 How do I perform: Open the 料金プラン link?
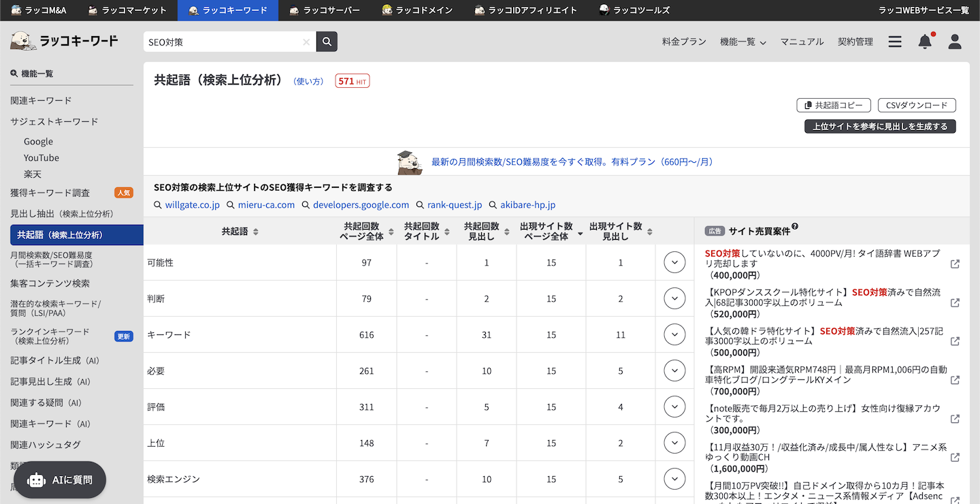pyautogui.click(x=684, y=42)
